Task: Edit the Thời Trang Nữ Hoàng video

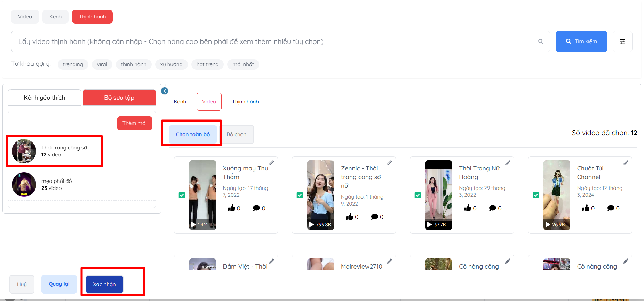Action: click(508, 163)
